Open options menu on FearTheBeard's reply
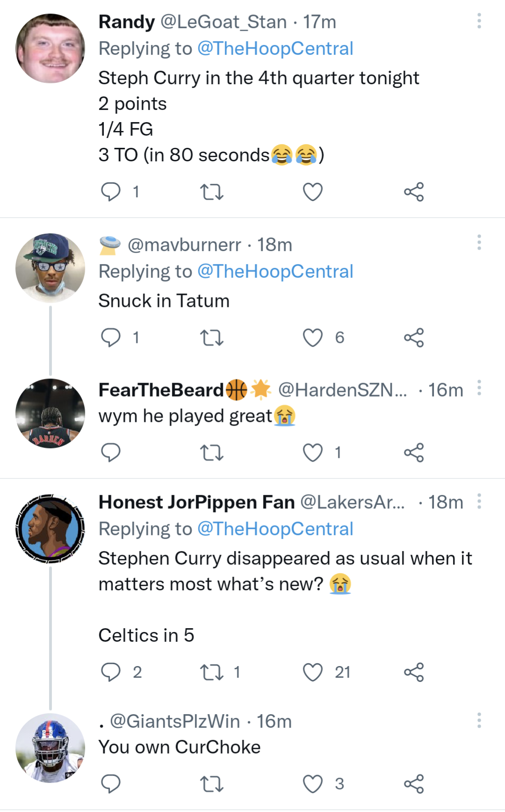The image size is (505, 812). pos(479,388)
